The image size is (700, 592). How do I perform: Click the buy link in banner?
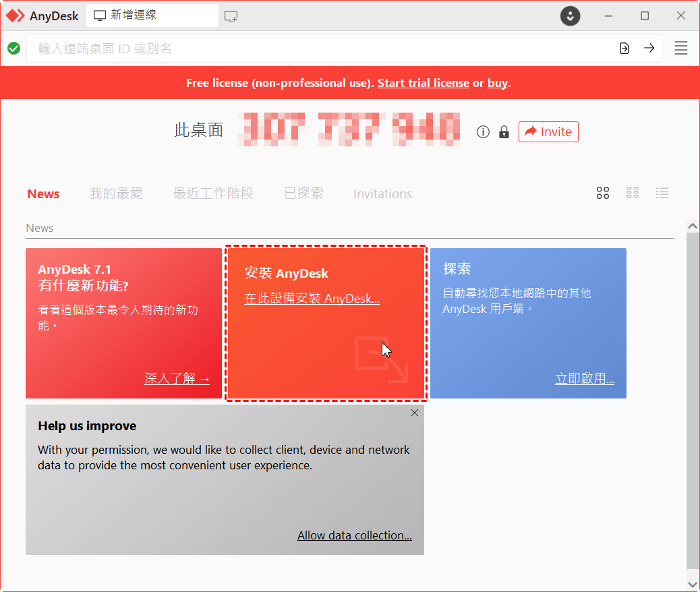click(497, 83)
